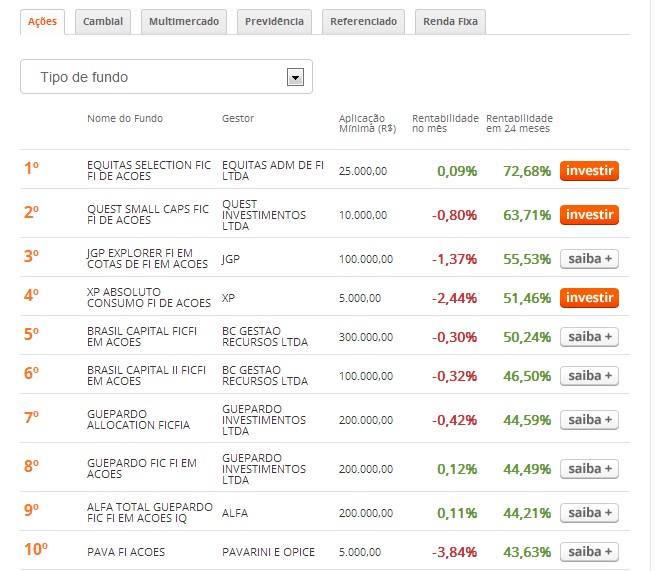Image resolution: width=656 pixels, height=571 pixels.
Task: Click the 0,12% monthly return
Action: point(457,469)
